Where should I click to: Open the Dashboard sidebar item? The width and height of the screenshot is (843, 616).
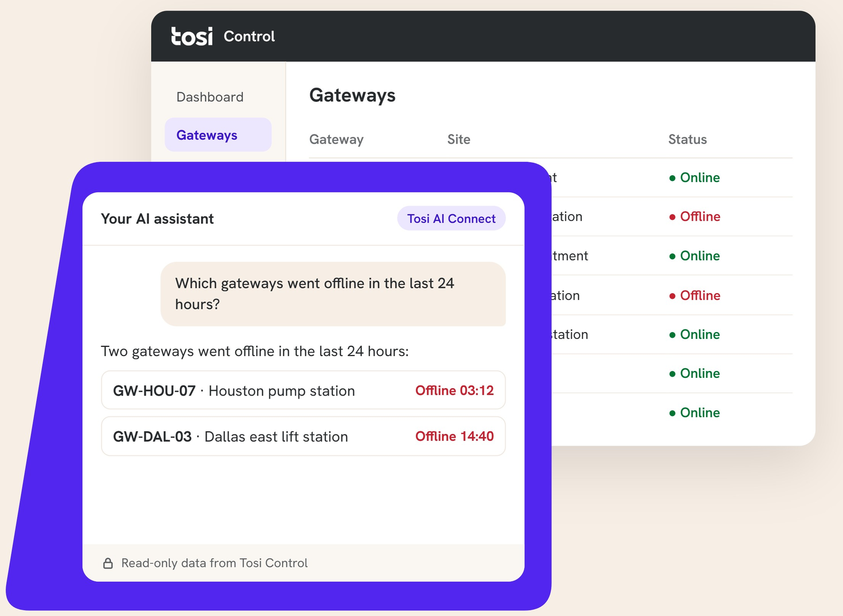(x=210, y=97)
